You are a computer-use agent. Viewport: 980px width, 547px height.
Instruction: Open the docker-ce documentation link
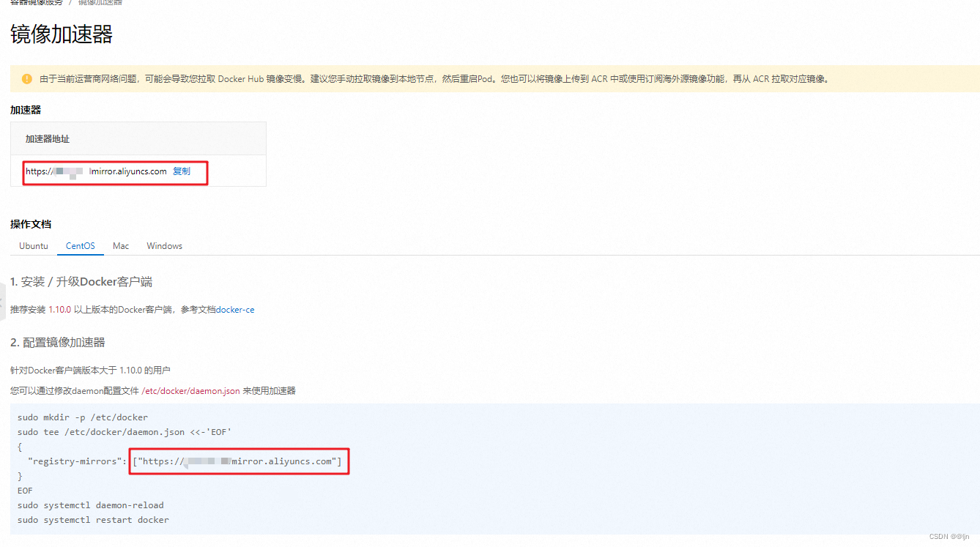[x=235, y=310]
